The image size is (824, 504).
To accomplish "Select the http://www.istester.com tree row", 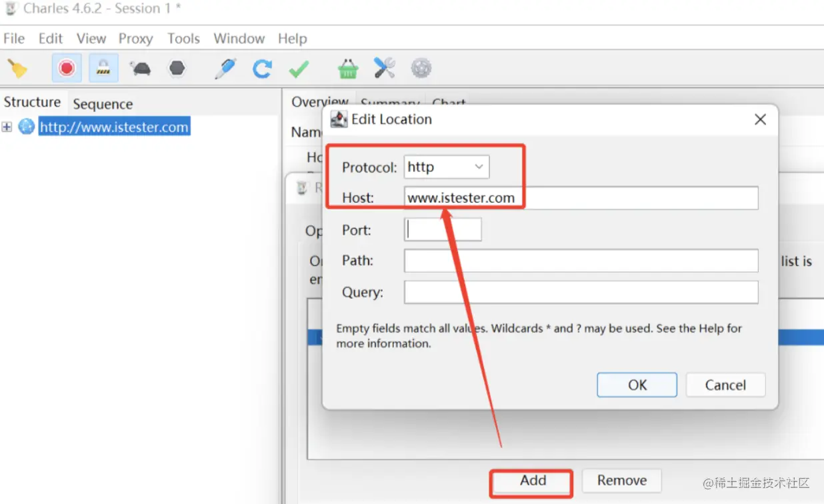I will [114, 127].
